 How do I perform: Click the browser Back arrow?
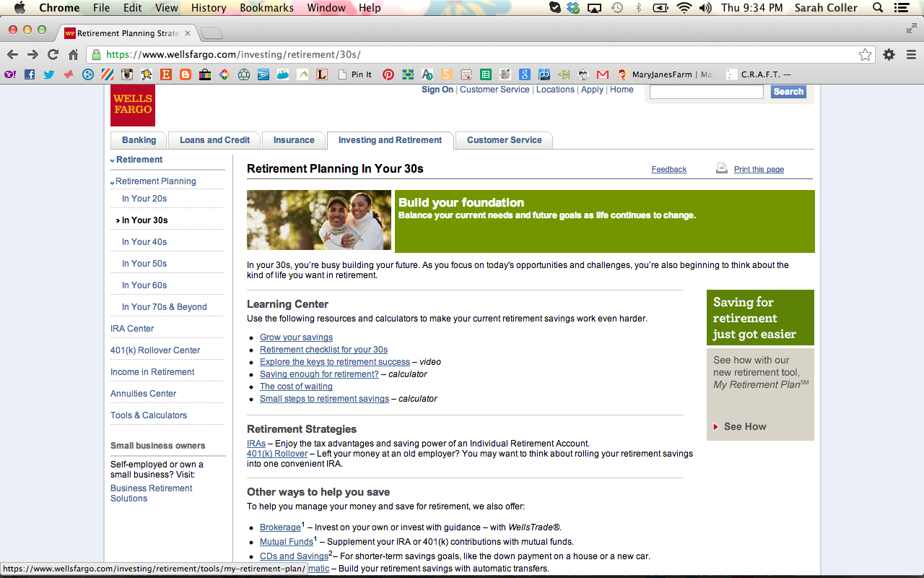point(12,54)
